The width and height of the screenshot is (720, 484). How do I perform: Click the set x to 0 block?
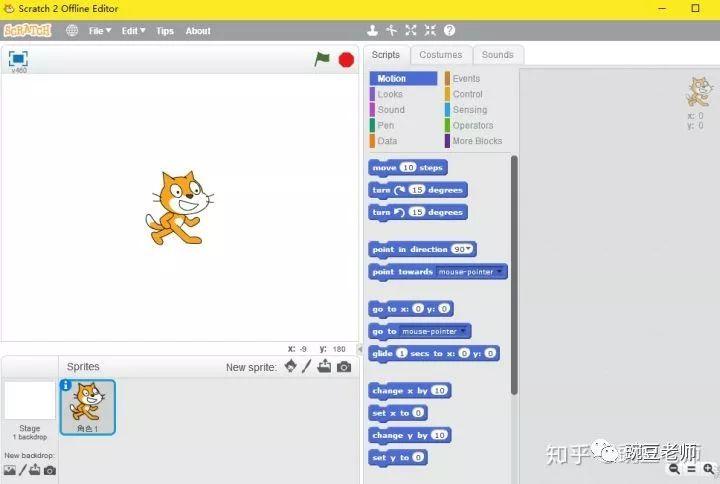click(x=398, y=413)
